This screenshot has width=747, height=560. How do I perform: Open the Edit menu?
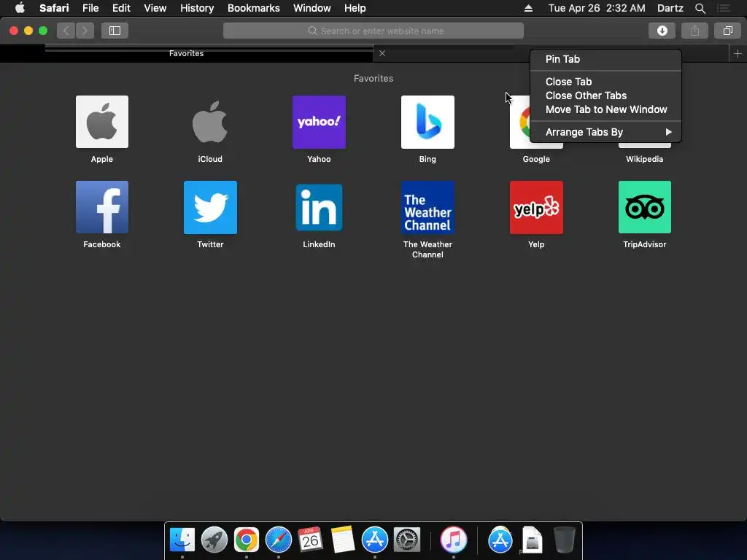(x=121, y=8)
